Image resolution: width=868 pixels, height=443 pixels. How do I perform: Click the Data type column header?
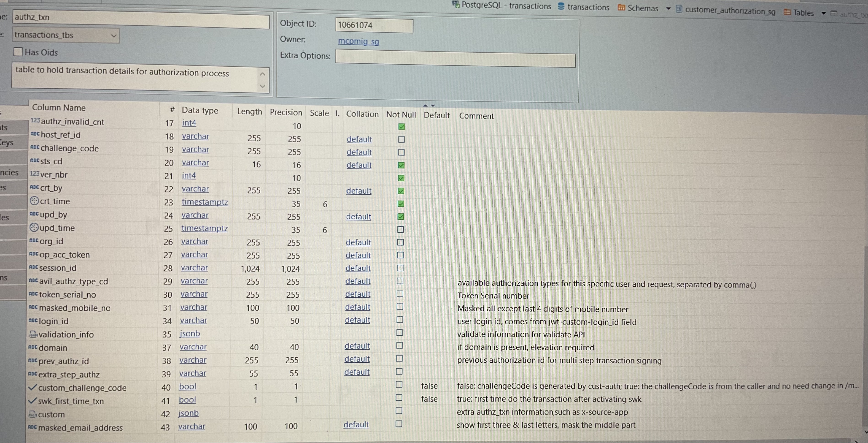click(x=200, y=110)
